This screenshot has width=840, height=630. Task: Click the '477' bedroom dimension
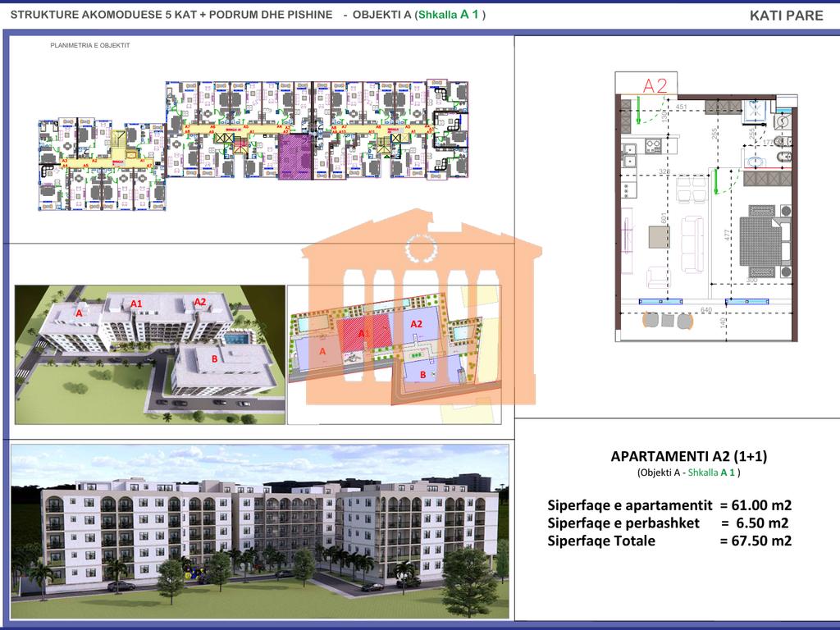(x=727, y=235)
